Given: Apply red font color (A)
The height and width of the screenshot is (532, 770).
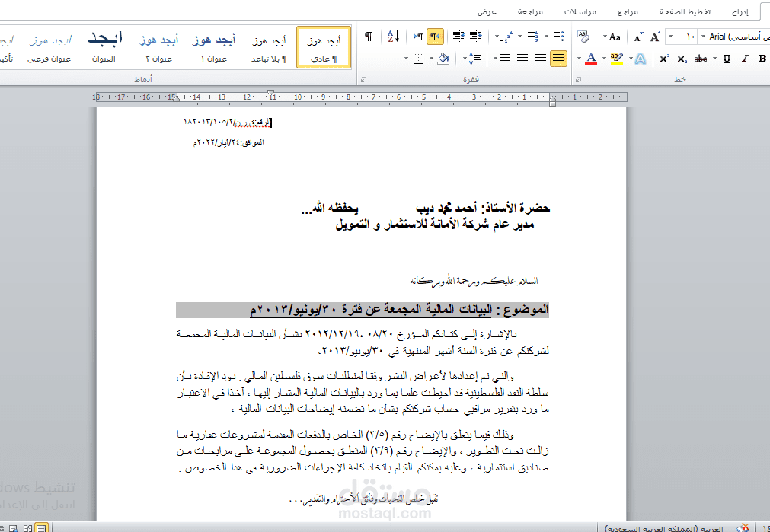Looking at the screenshot, I should pos(591,59).
